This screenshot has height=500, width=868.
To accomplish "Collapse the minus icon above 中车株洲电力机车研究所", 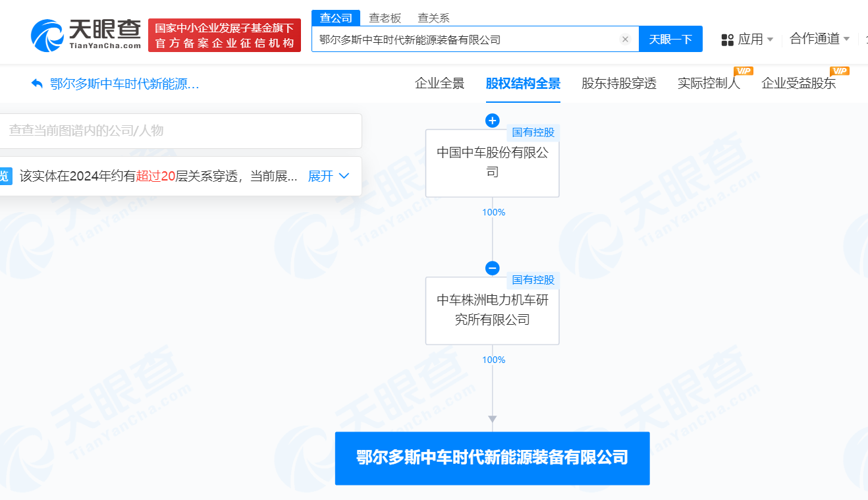I will [x=492, y=268].
